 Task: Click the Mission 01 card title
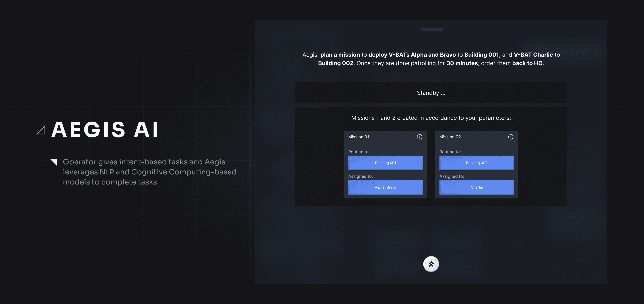pyautogui.click(x=358, y=137)
